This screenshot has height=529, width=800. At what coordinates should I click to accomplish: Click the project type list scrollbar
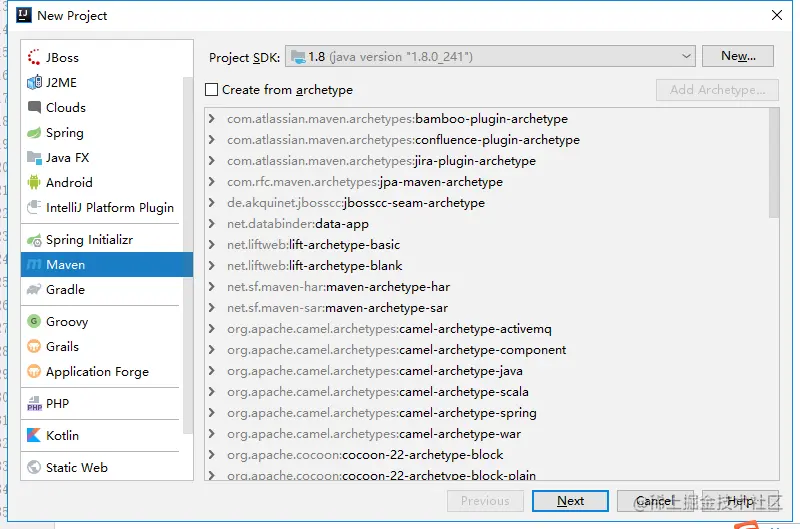(188, 255)
